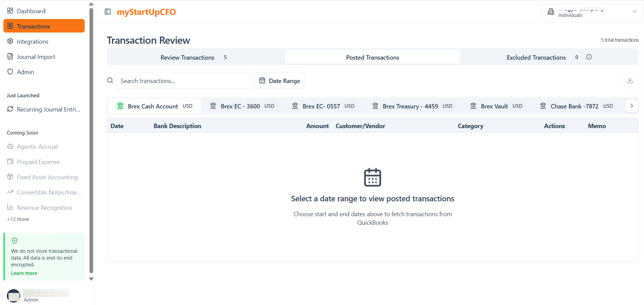Click the sidebar scrollbar thumb

click(x=91, y=140)
